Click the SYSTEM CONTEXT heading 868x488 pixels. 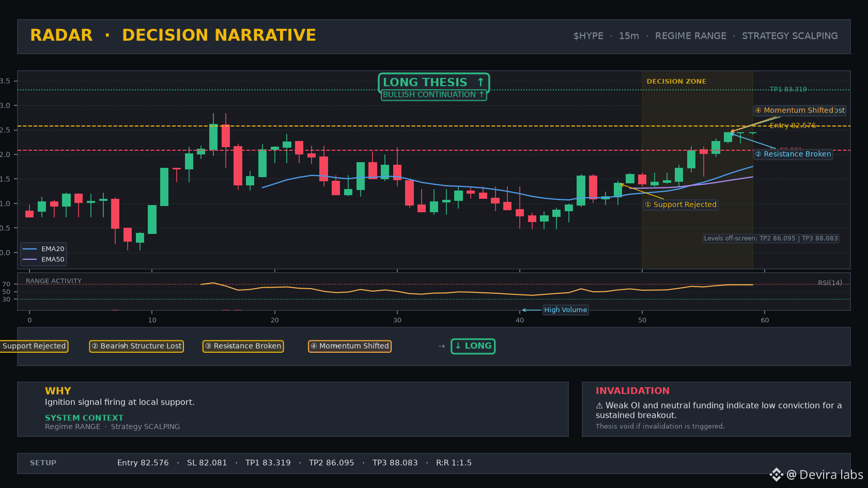[84, 418]
